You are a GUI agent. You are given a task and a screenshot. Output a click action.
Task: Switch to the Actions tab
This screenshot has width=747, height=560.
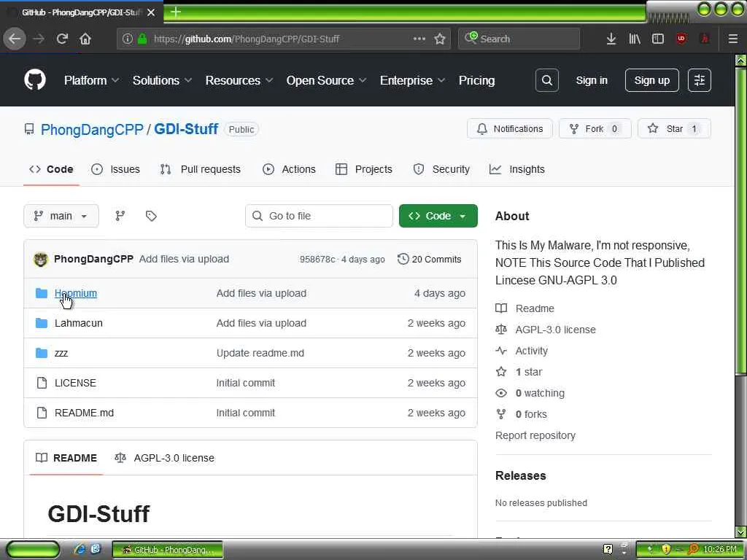tap(289, 169)
